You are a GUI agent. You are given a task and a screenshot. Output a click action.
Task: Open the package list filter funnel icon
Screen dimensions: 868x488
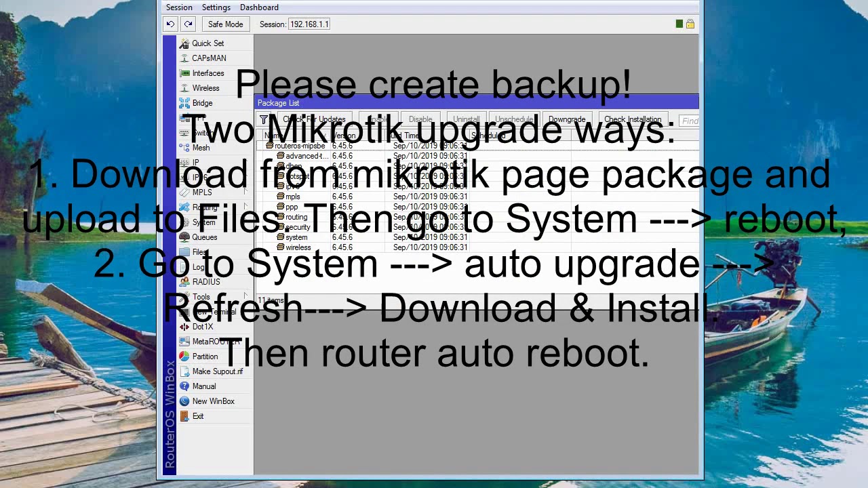point(264,120)
